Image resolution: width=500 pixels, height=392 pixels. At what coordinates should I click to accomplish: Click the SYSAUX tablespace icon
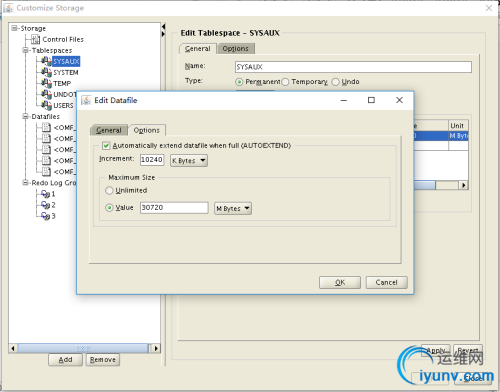click(46, 61)
